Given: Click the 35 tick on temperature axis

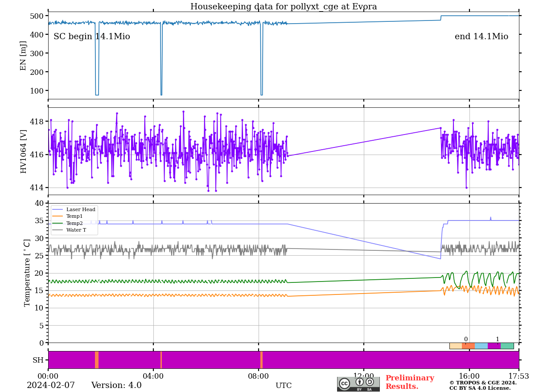Looking at the screenshot, I should click(40, 221).
